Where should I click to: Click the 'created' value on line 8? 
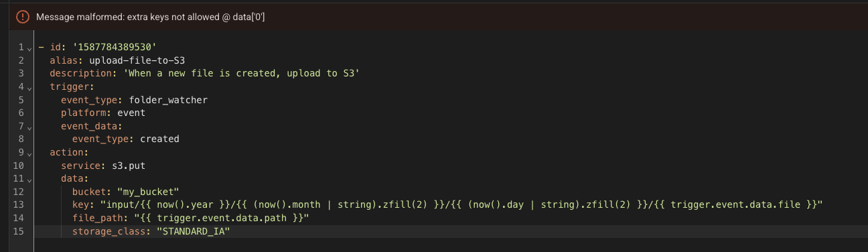159,139
